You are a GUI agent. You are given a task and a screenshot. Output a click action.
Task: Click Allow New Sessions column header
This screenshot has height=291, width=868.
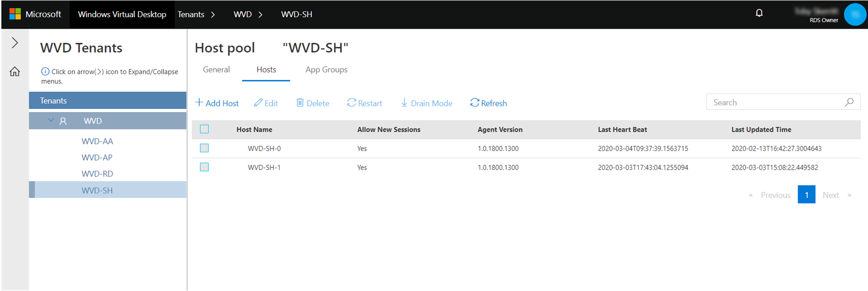pos(389,129)
